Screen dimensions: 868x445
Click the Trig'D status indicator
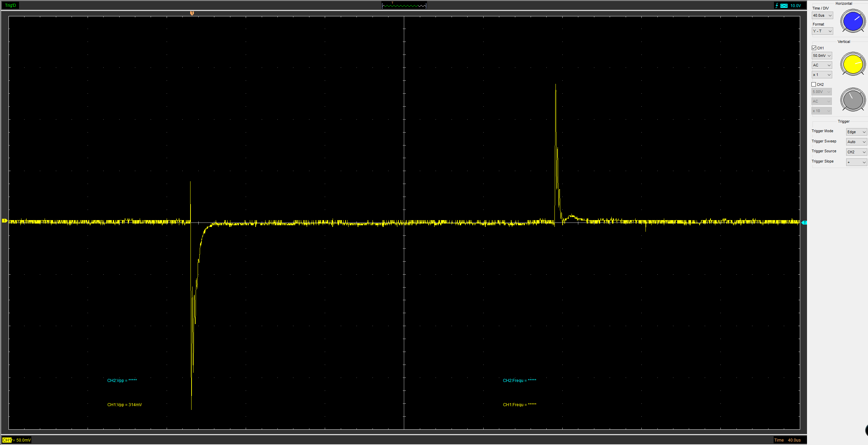click(x=11, y=5)
